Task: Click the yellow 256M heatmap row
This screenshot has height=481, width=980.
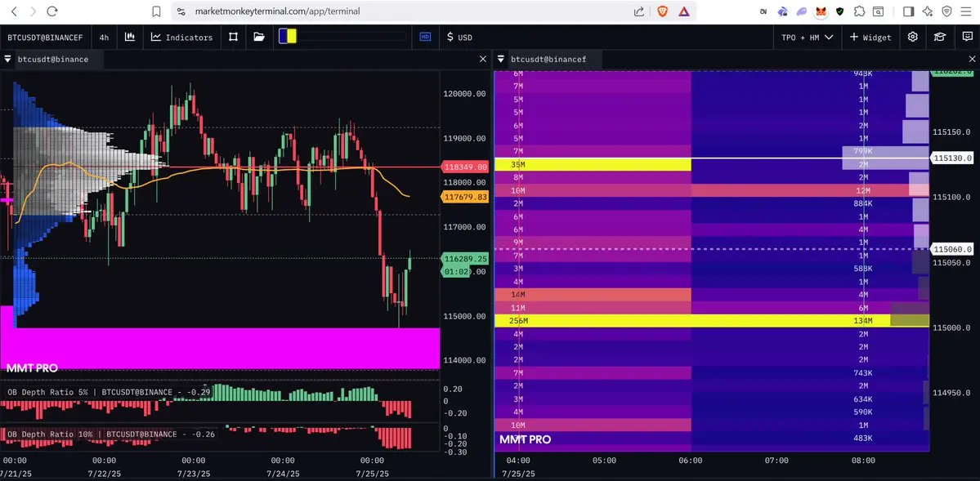Action: pyautogui.click(x=712, y=320)
